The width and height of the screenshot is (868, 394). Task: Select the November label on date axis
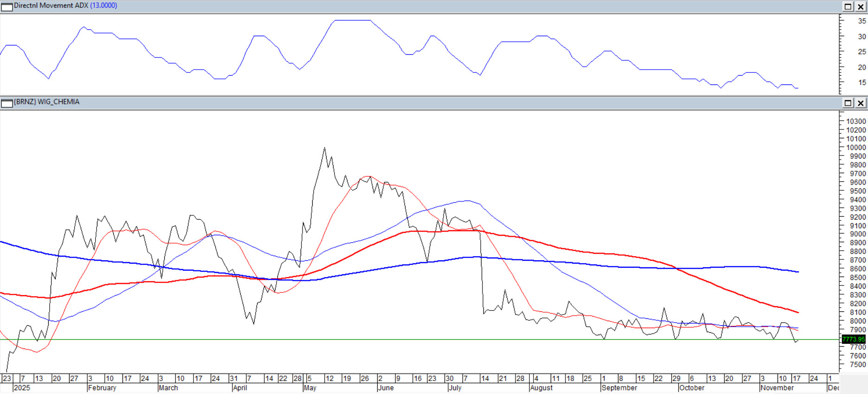point(777,388)
